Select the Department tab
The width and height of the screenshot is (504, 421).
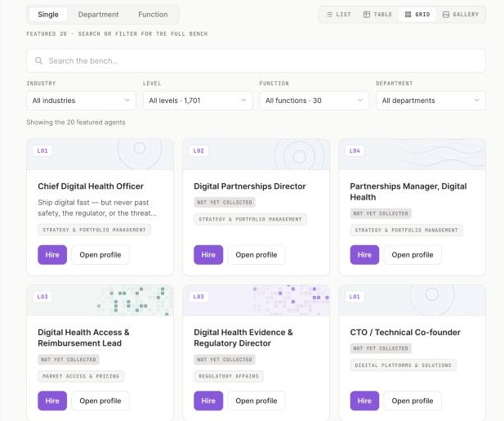98,15
